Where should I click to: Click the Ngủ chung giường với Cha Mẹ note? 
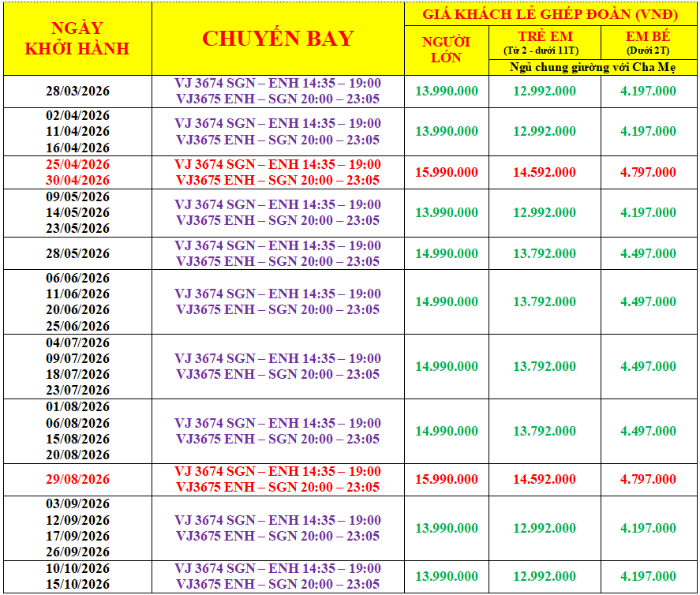click(593, 68)
